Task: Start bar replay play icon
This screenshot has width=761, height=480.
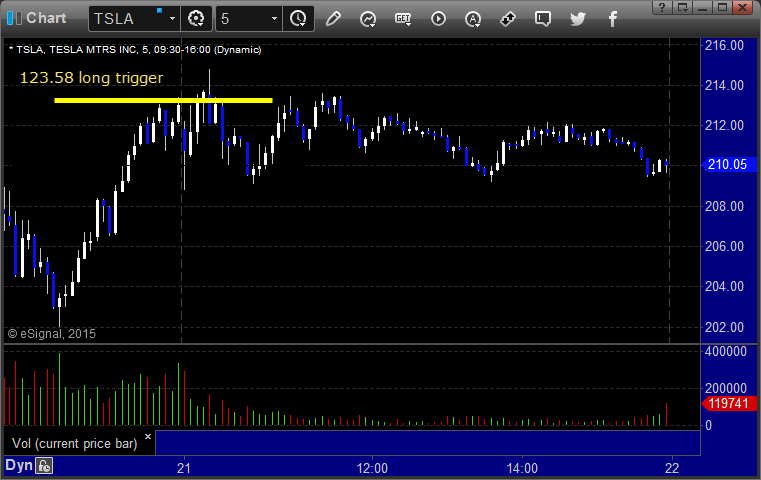Action: tap(438, 19)
